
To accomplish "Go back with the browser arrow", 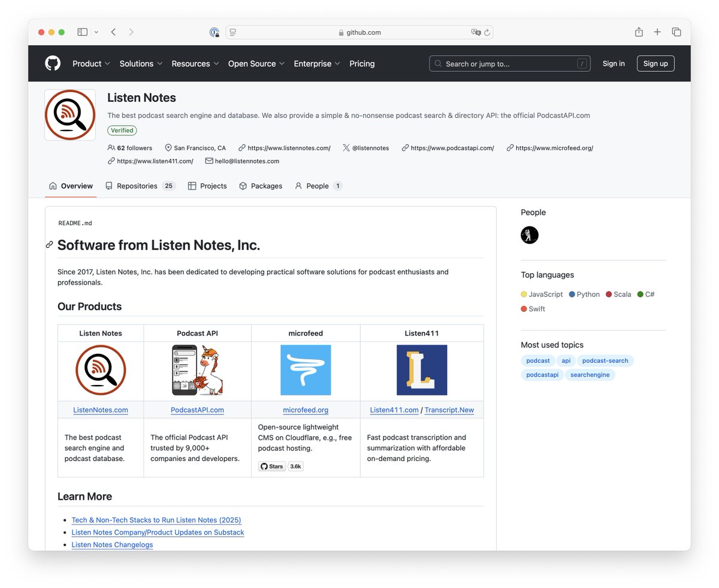I will click(113, 32).
